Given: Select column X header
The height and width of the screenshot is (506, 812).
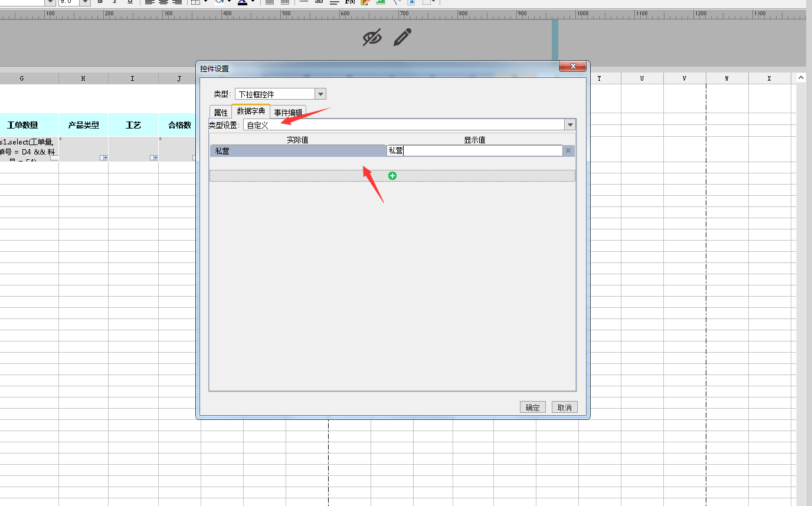Looking at the screenshot, I should pos(770,78).
